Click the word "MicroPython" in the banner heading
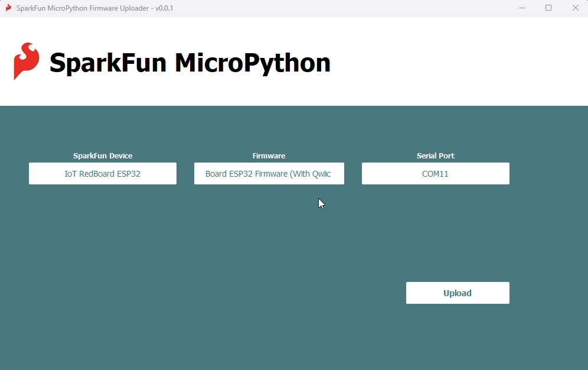 pos(252,63)
